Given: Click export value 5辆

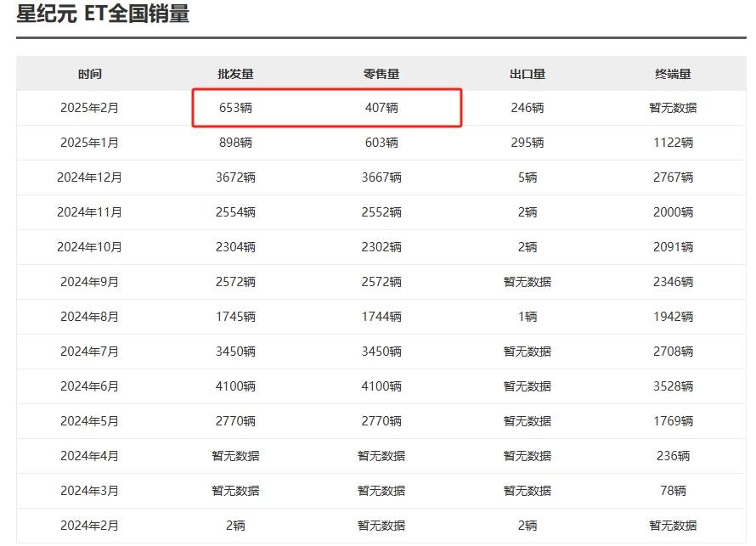Looking at the screenshot, I should tap(528, 177).
